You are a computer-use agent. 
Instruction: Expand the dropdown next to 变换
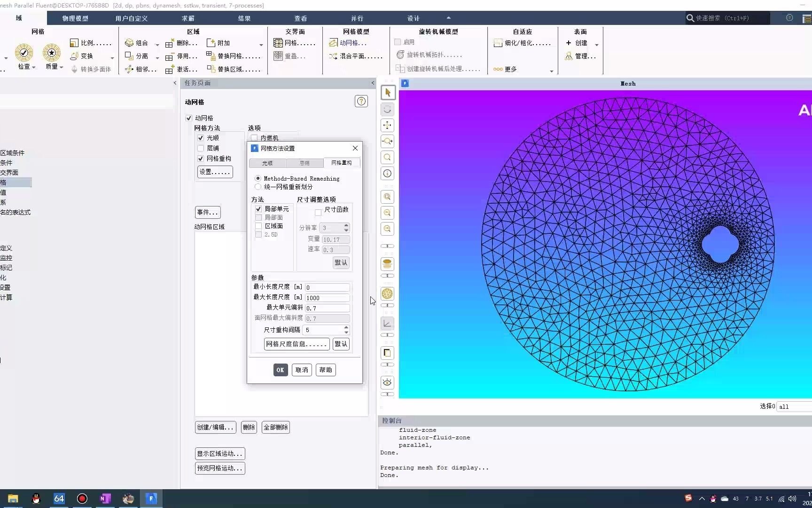coord(111,57)
